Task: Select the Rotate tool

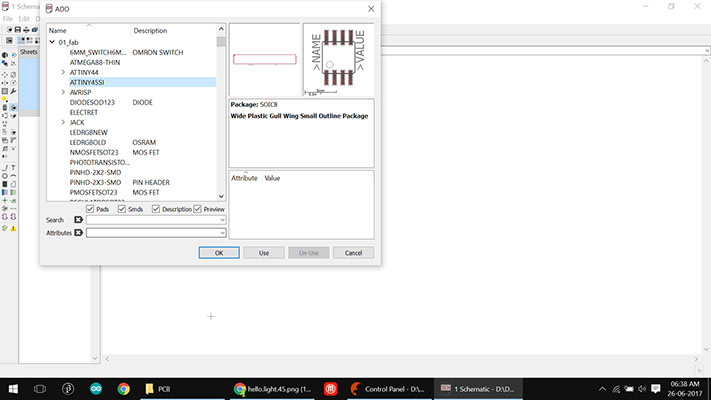Action: [x=14, y=83]
